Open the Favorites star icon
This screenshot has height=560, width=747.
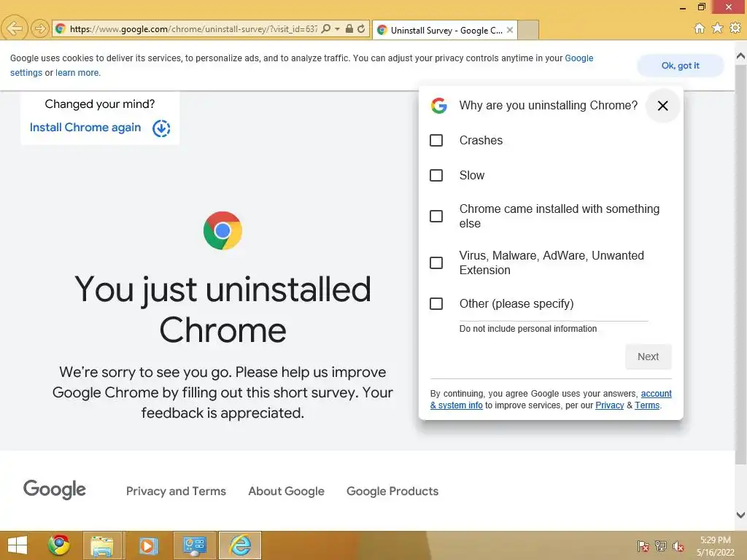coord(717,28)
